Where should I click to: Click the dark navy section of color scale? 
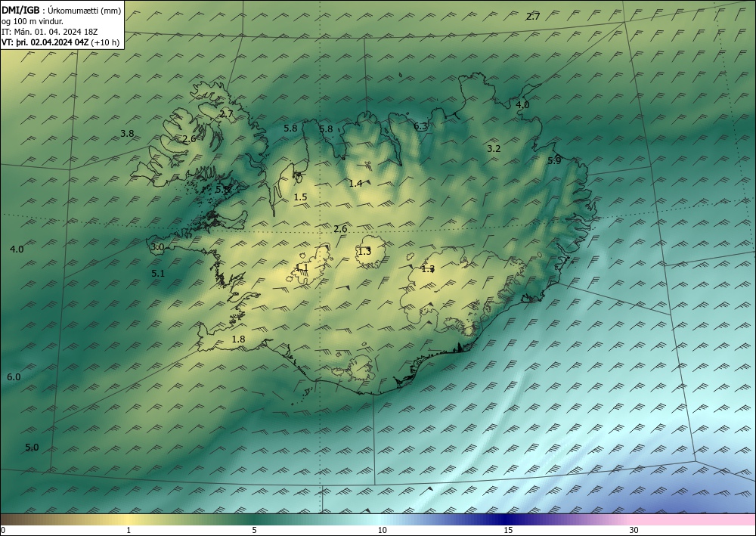pyautogui.click(x=503, y=519)
